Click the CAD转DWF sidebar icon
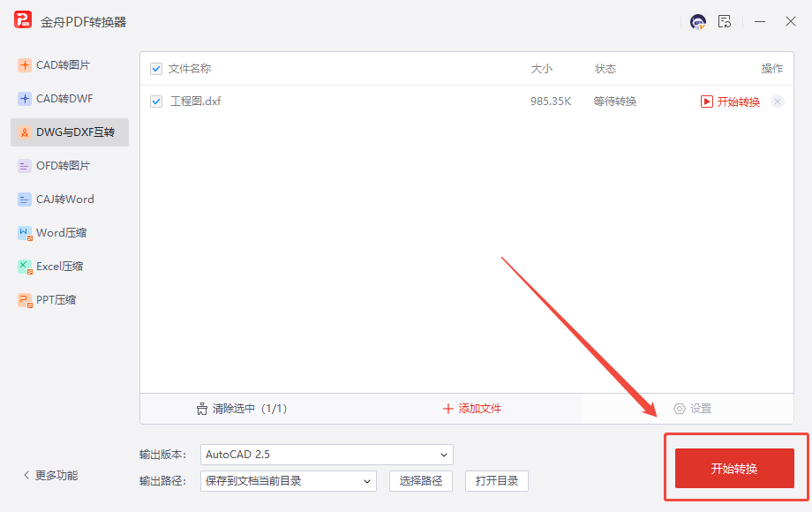The height and width of the screenshot is (512, 812). [x=25, y=99]
